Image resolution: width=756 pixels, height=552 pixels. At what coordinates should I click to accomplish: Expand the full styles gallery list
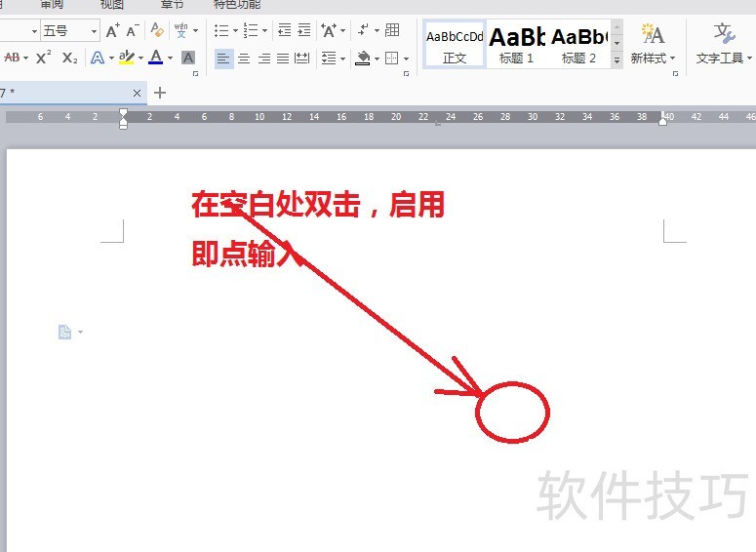pyautogui.click(x=617, y=60)
